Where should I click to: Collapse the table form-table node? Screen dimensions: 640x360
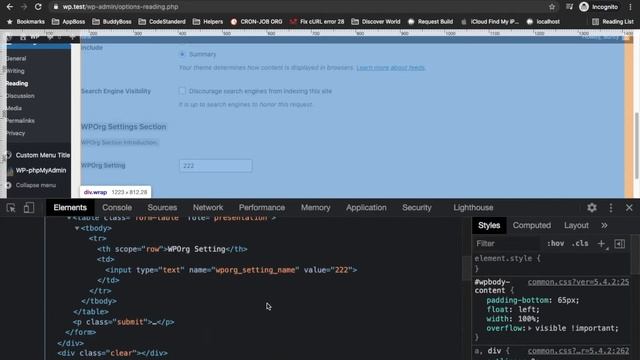coord(69,218)
